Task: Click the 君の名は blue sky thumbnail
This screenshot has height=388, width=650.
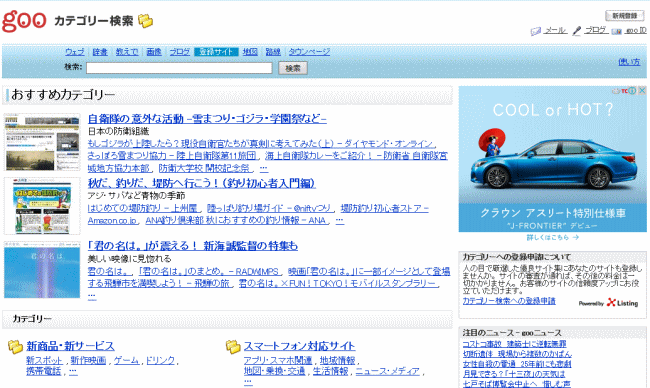Action: point(42,270)
